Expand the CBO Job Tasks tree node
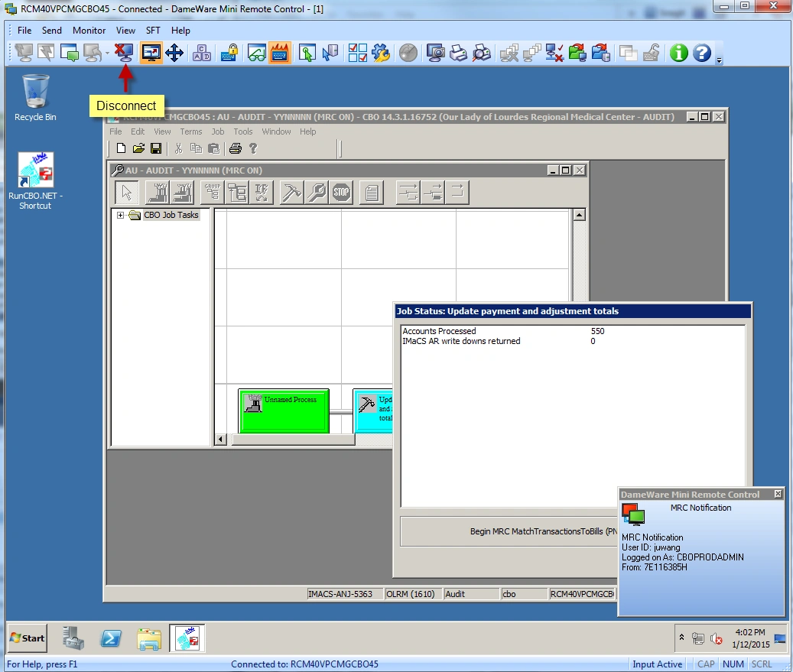793x672 pixels. click(x=120, y=216)
